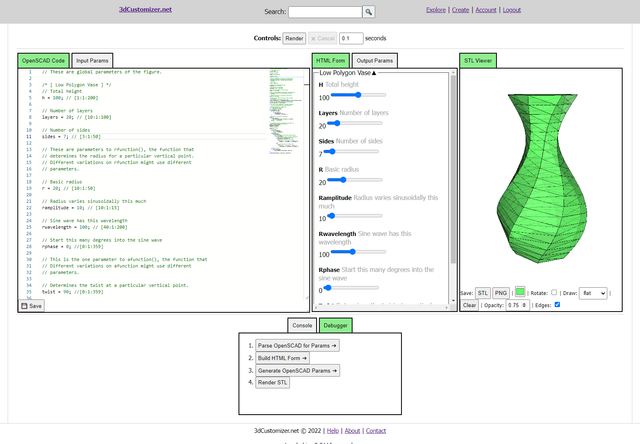This screenshot has width=640, height=444.
Task: Toggle the Edges checkbox
Action: tap(557, 304)
